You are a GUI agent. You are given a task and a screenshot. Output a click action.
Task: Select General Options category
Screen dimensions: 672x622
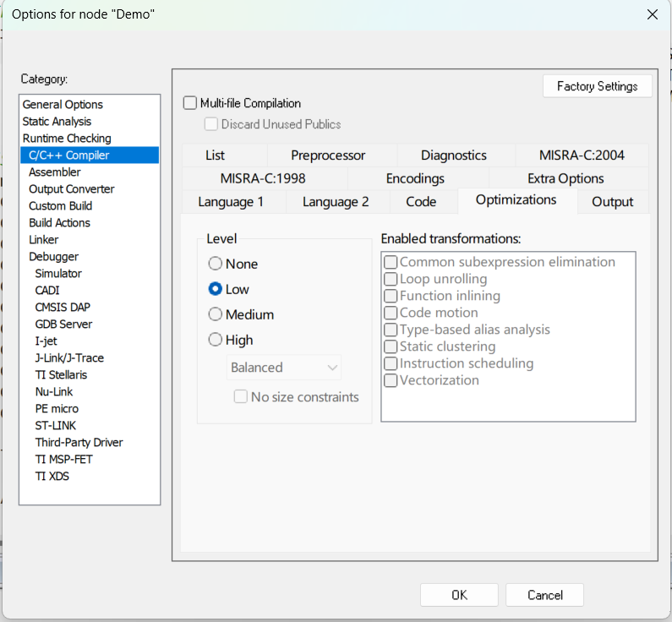tap(90, 105)
